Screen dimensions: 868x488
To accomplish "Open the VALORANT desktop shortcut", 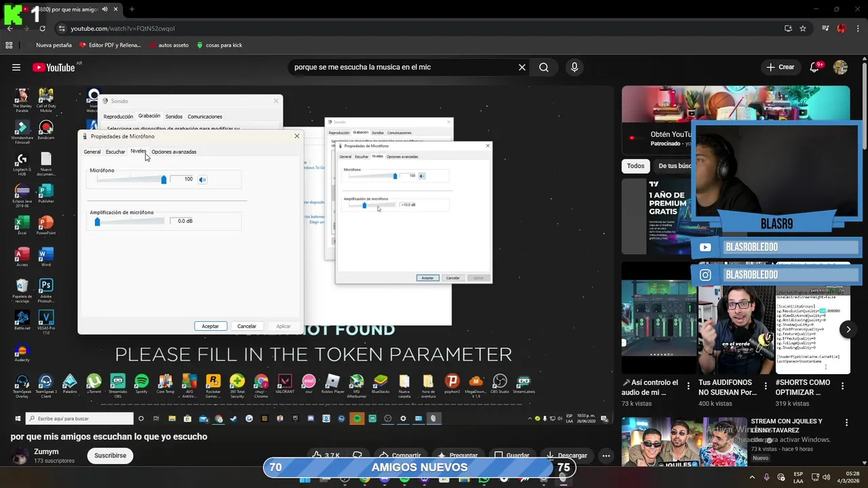I will click(285, 384).
